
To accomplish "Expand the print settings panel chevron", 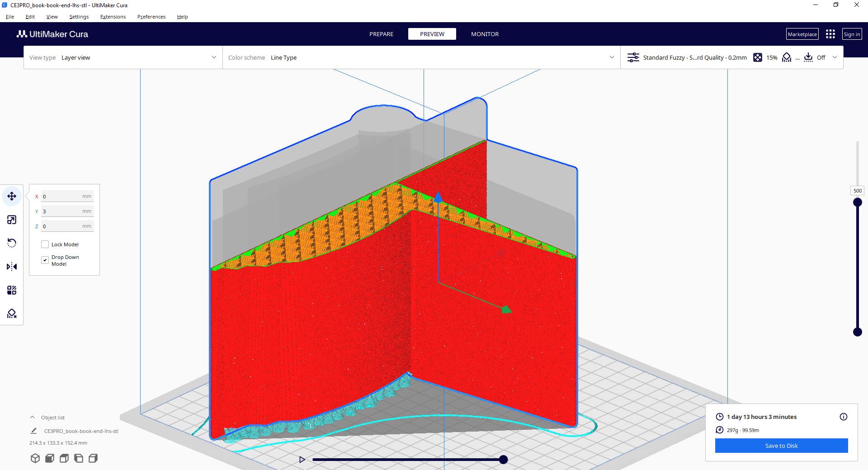I will point(835,57).
